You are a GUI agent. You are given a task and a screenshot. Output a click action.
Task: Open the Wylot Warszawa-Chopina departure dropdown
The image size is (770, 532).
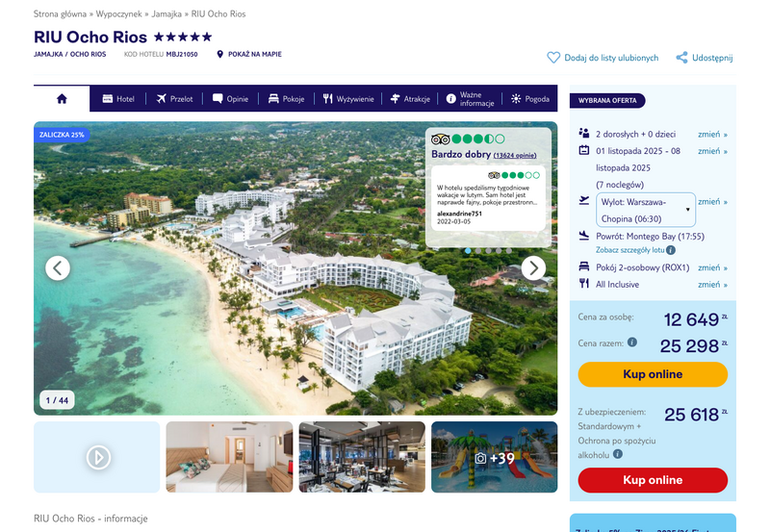click(x=646, y=210)
